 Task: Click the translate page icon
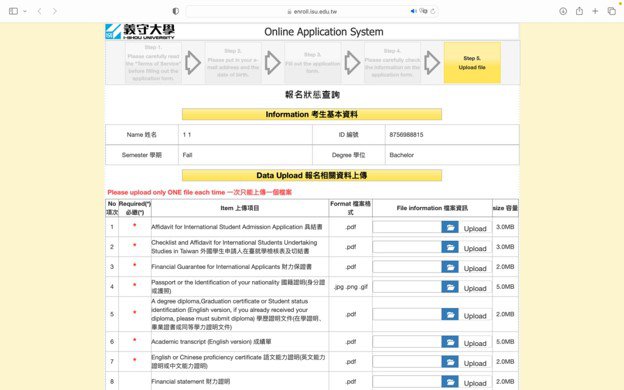423,11
